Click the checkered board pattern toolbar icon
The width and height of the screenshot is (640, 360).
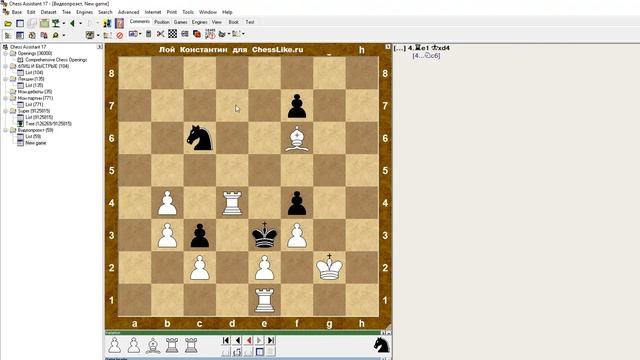click(172, 34)
